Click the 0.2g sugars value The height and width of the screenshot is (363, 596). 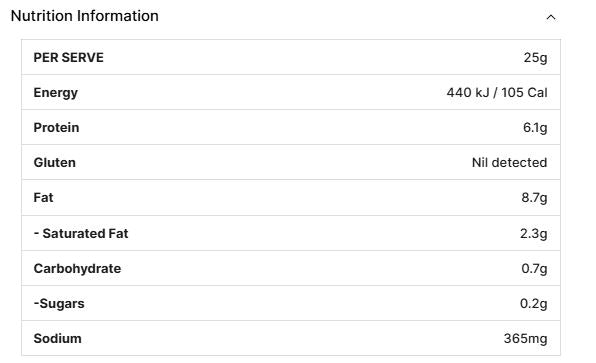tap(533, 304)
